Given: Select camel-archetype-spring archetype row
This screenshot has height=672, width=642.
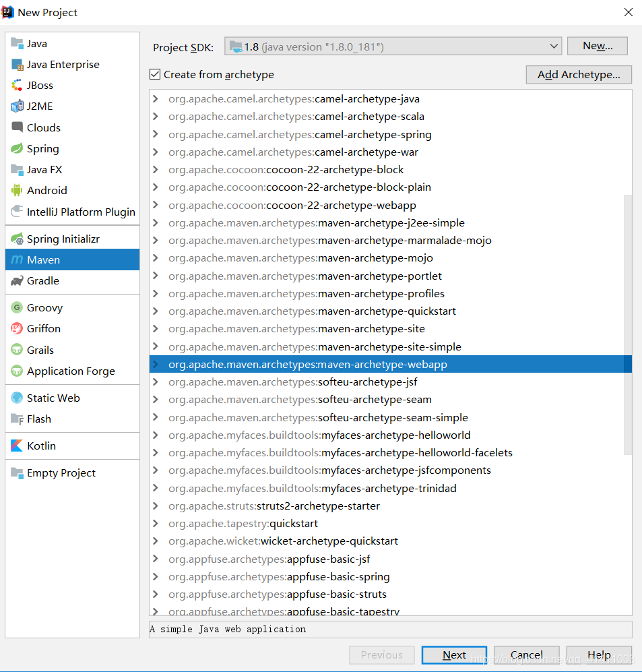Looking at the screenshot, I should pos(390,135).
